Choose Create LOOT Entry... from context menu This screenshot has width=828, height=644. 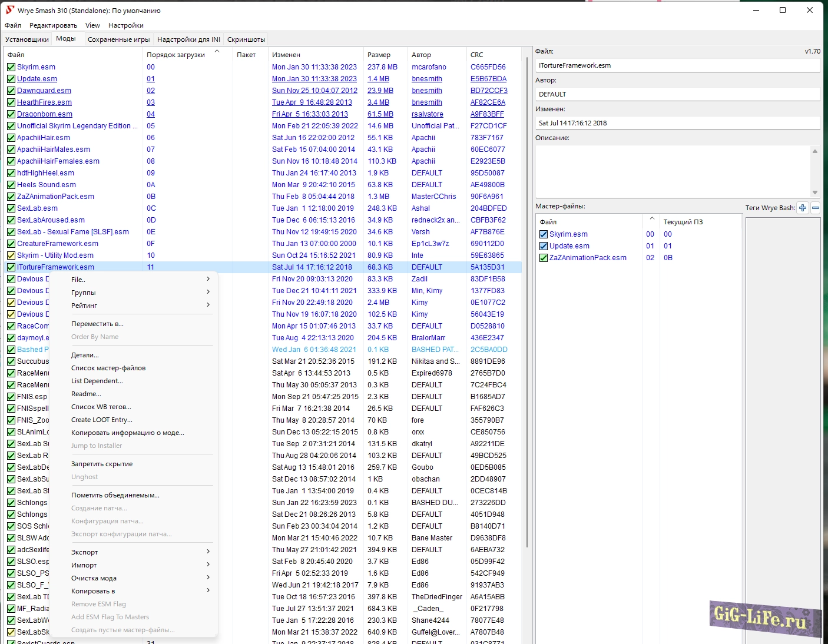click(101, 420)
